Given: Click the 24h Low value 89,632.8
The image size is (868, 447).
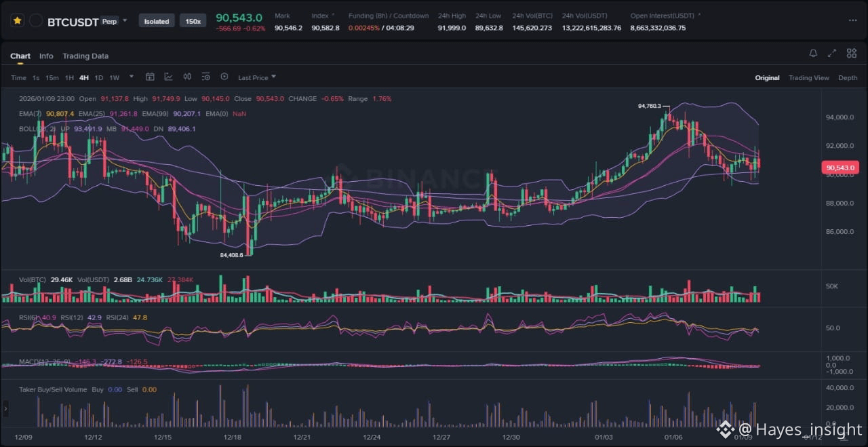Looking at the screenshot, I should (x=489, y=28).
